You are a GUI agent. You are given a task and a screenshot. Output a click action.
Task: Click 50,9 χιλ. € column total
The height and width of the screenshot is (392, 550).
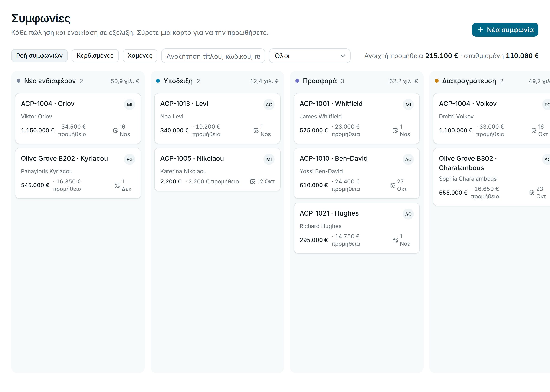coord(125,81)
